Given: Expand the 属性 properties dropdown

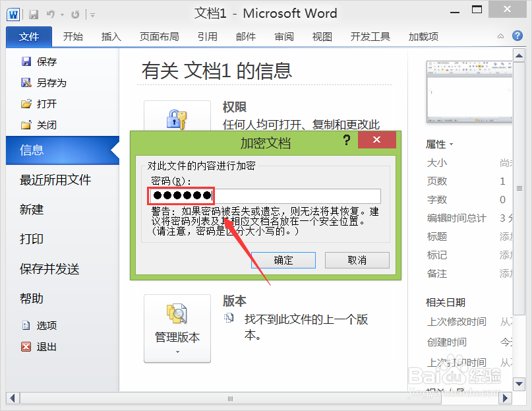Looking at the screenshot, I should click(x=439, y=144).
